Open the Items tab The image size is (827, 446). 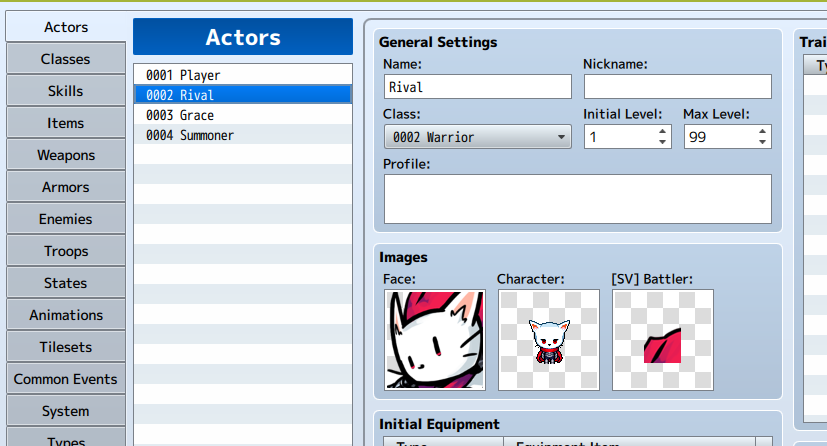(x=66, y=123)
